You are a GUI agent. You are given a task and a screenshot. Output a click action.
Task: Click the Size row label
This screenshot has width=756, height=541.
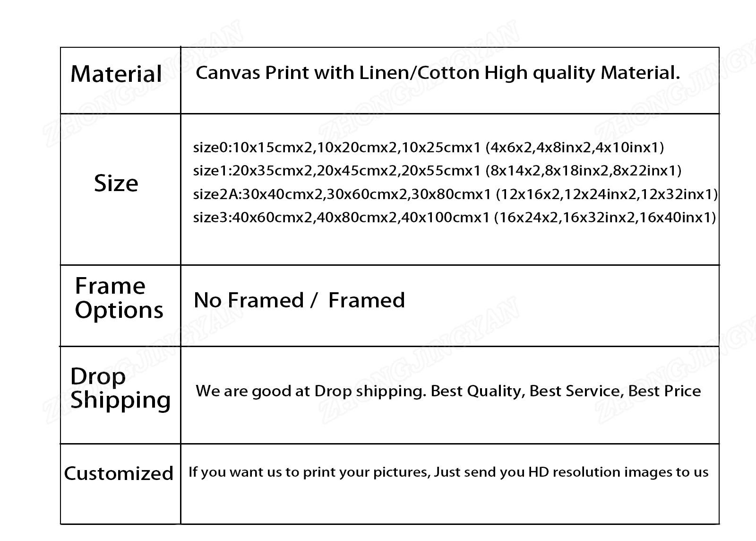[x=116, y=183]
